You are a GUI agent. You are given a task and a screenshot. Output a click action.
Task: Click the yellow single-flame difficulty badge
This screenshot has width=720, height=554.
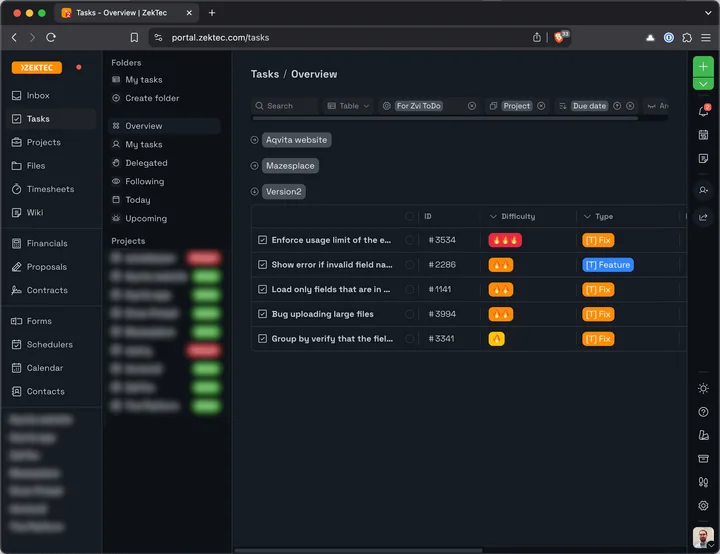point(496,339)
